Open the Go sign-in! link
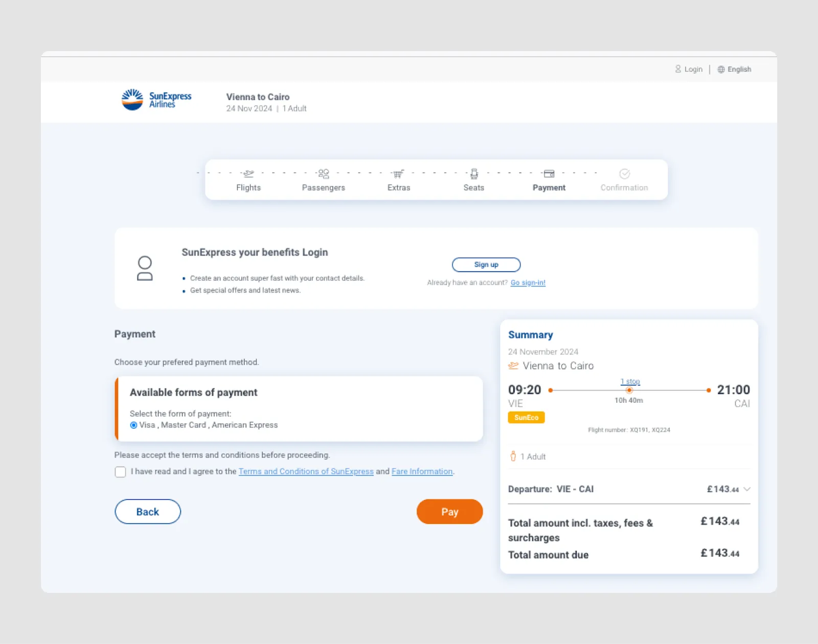Screen dimensions: 818x644 528,283
